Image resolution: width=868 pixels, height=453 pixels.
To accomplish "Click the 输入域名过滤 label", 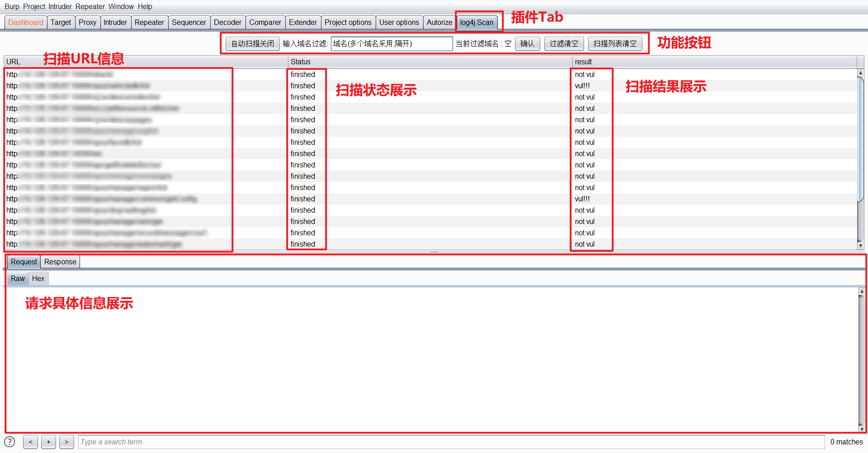I will pyautogui.click(x=305, y=44).
